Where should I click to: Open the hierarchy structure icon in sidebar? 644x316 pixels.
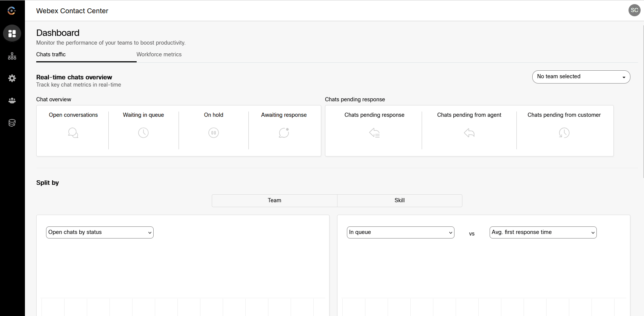coord(12,56)
